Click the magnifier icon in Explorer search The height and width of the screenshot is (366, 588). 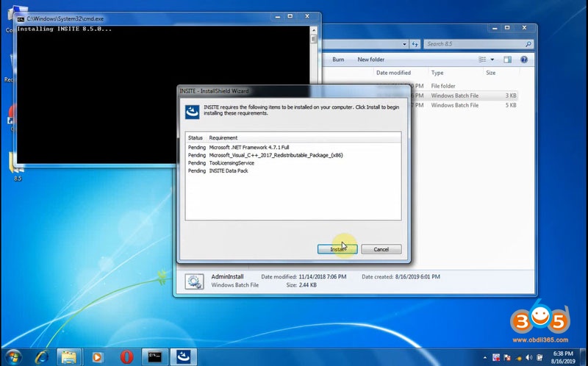pyautogui.click(x=528, y=44)
